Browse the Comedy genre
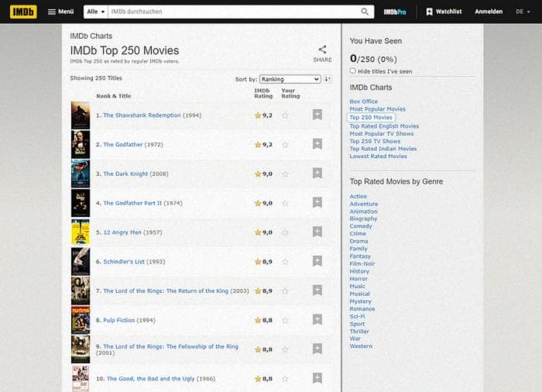This screenshot has width=542, height=392. tap(361, 226)
